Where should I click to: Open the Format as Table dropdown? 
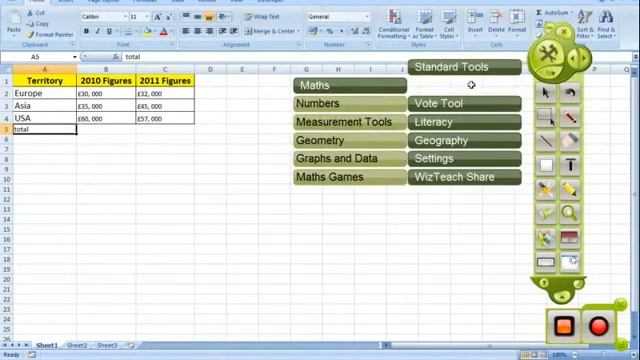(424, 24)
